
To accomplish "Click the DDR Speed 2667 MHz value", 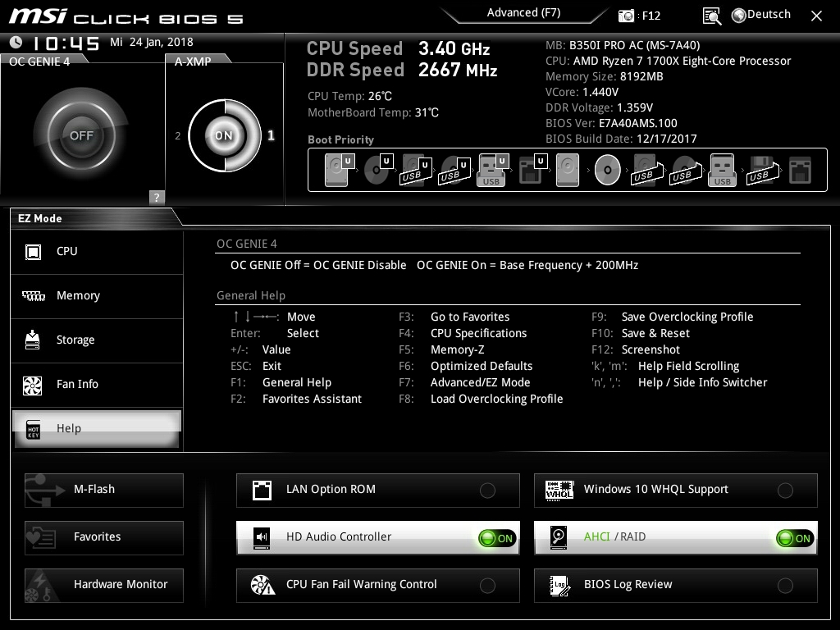I will (x=458, y=71).
